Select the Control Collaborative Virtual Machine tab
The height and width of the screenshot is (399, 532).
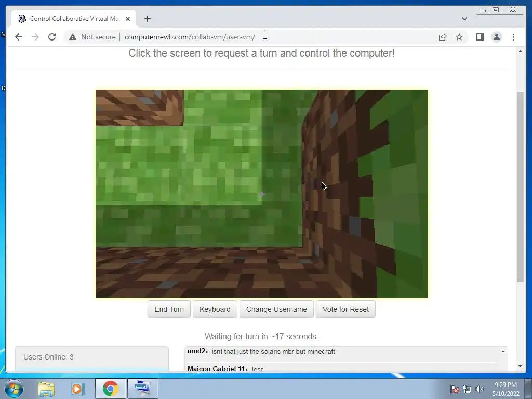[74, 19]
